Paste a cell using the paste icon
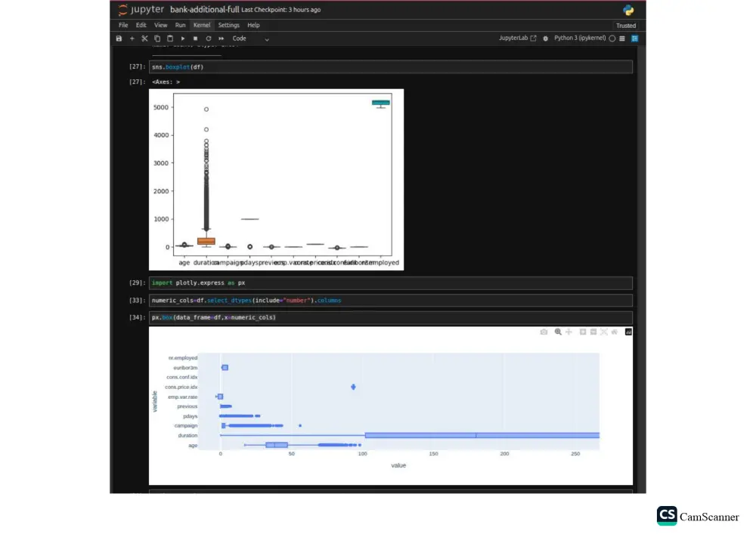Image resolution: width=756 pixels, height=534 pixels. (170, 38)
